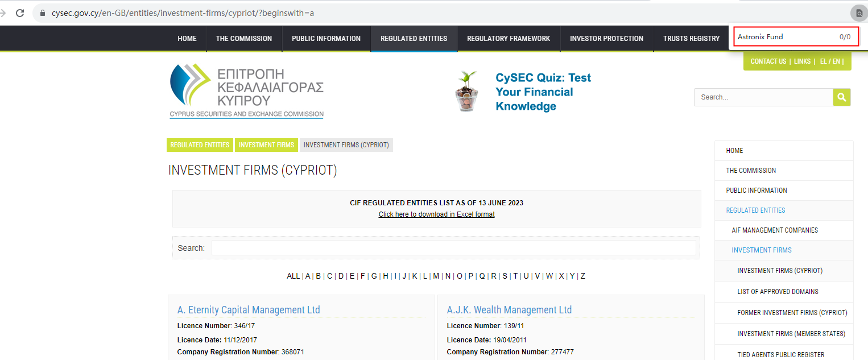The width and height of the screenshot is (868, 360).
Task: Filter firms by letter H
Action: [386, 276]
